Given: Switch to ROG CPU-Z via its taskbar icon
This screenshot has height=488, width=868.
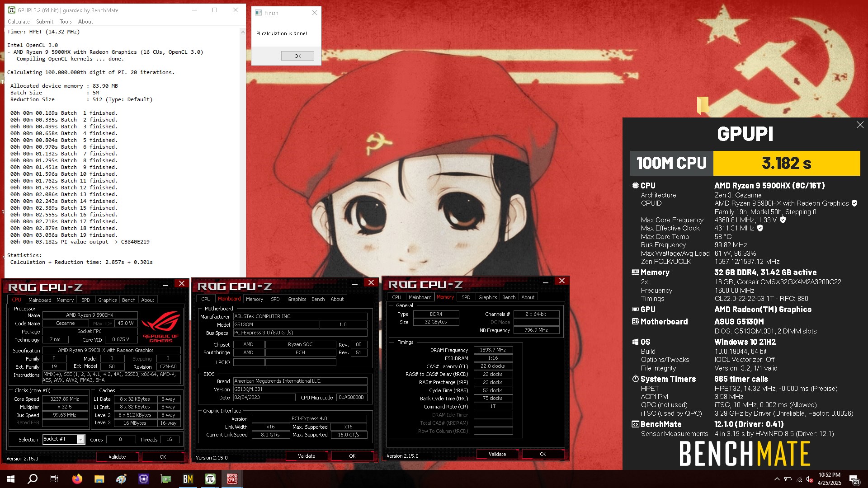Looking at the screenshot, I should click(232, 479).
